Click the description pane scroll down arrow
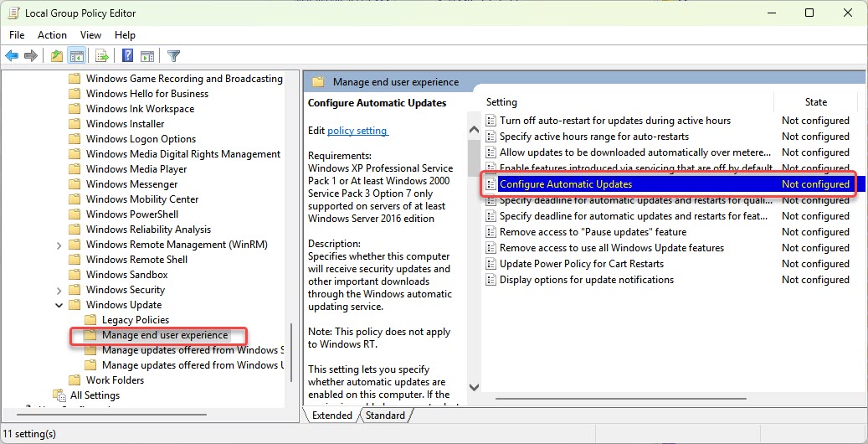 point(474,387)
